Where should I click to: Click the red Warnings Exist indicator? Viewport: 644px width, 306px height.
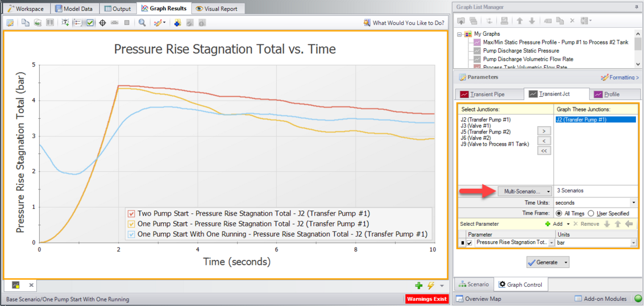tap(426, 299)
